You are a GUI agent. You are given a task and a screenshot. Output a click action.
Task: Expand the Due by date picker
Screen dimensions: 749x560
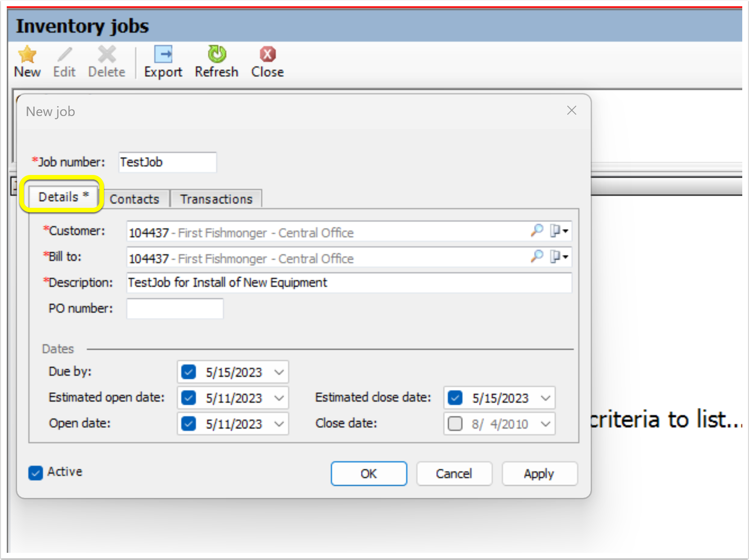[279, 372]
